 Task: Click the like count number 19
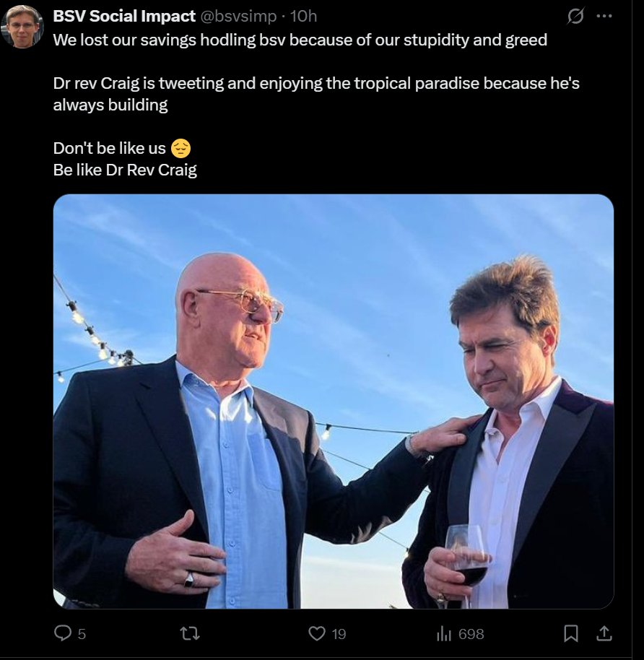[339, 634]
